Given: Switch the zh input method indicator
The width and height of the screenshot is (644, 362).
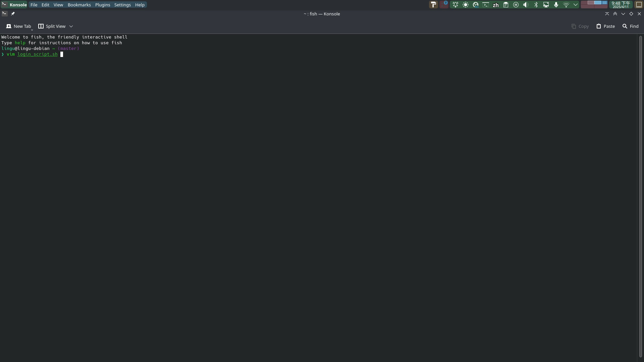Looking at the screenshot, I should [x=496, y=5].
